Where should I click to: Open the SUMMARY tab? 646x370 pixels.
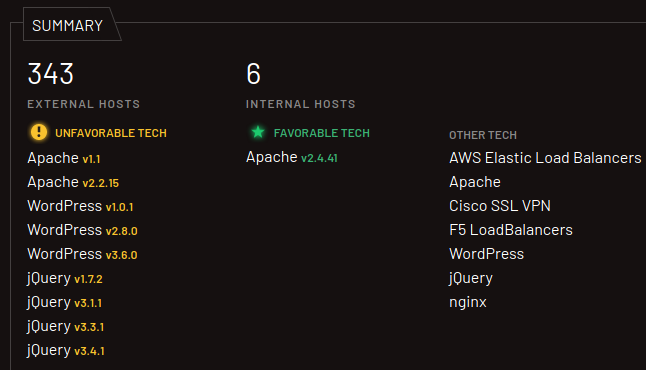click(68, 26)
